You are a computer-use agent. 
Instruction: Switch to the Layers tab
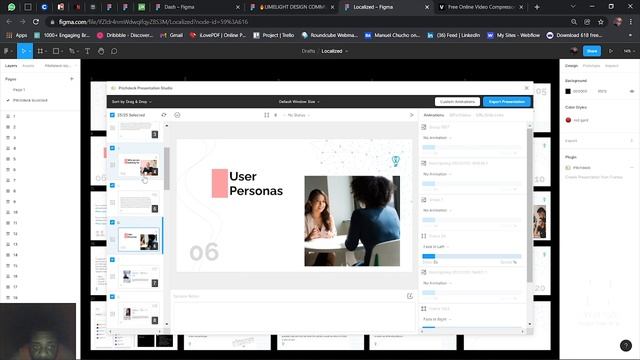(11, 66)
